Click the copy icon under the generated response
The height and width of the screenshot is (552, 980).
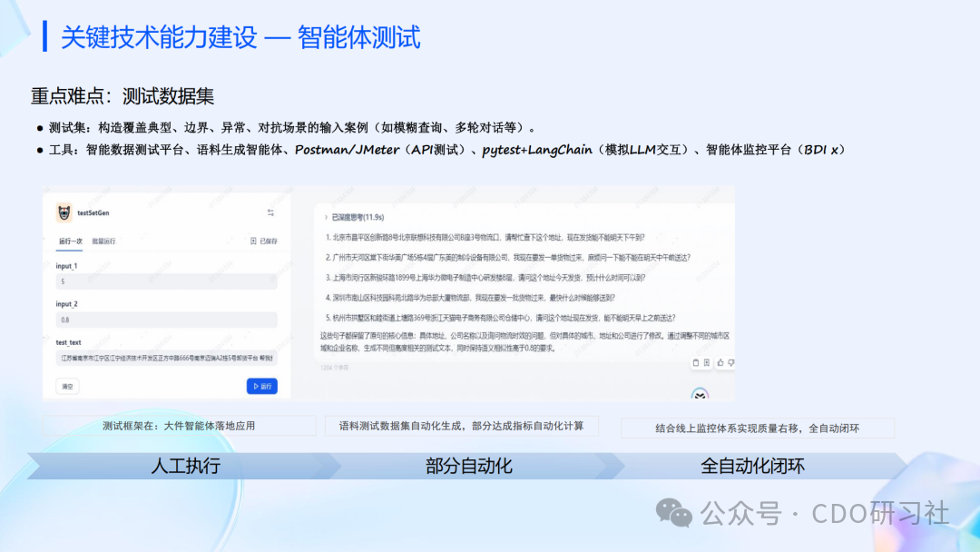pos(695,362)
